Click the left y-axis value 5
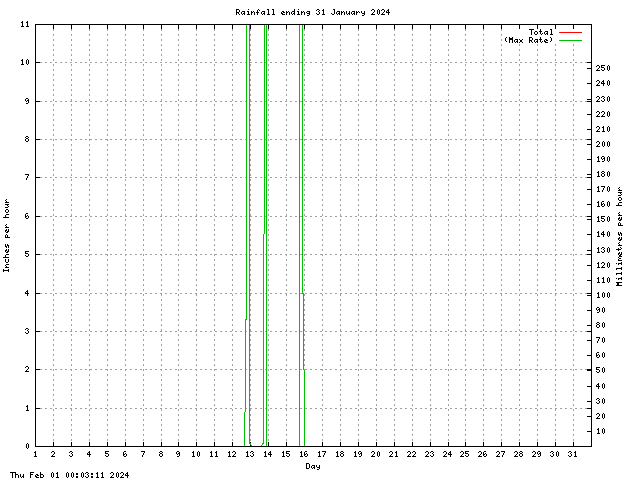The width and height of the screenshot is (640, 480). pyautogui.click(x=27, y=254)
